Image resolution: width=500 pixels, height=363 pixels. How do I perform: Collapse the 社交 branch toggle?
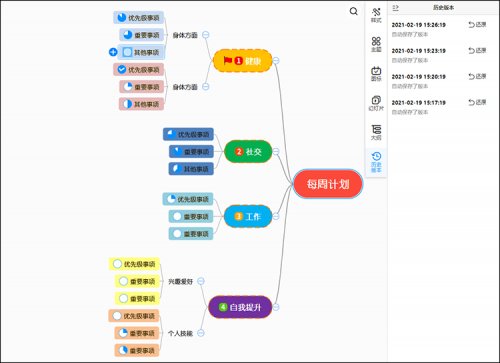tap(276, 152)
